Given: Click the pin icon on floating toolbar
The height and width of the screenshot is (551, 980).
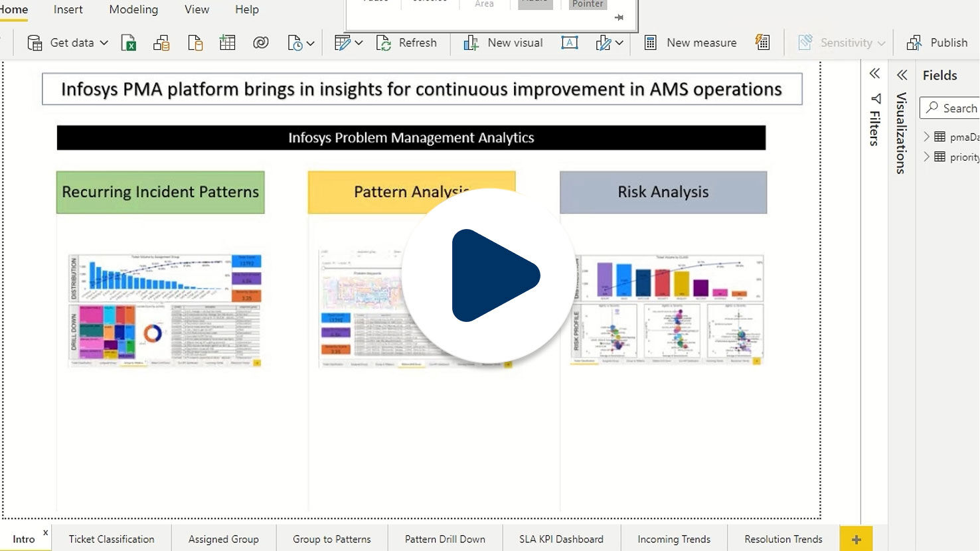Looking at the screenshot, I should (619, 18).
